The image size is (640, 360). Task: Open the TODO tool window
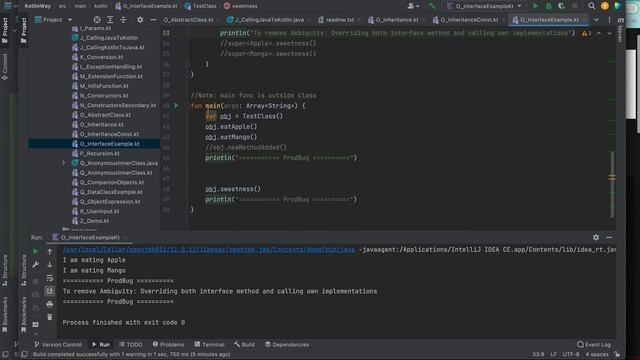pyautogui.click(x=131, y=344)
